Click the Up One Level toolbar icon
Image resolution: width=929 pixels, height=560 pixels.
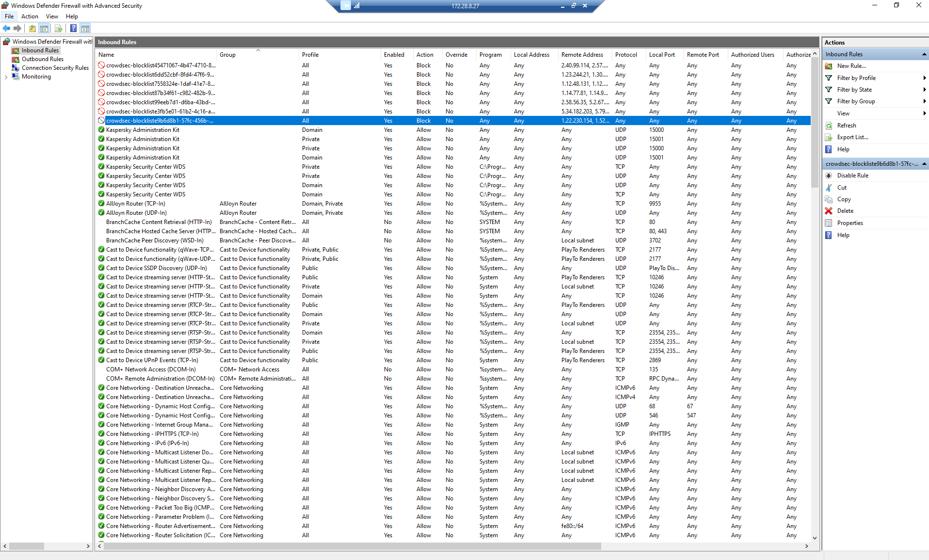[x=32, y=29]
